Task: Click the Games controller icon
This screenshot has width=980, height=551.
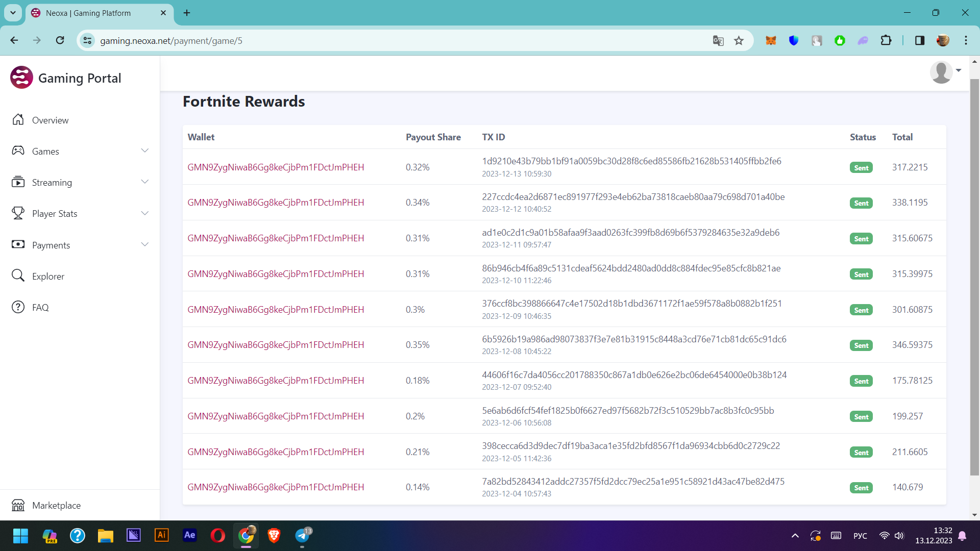Action: (18, 151)
